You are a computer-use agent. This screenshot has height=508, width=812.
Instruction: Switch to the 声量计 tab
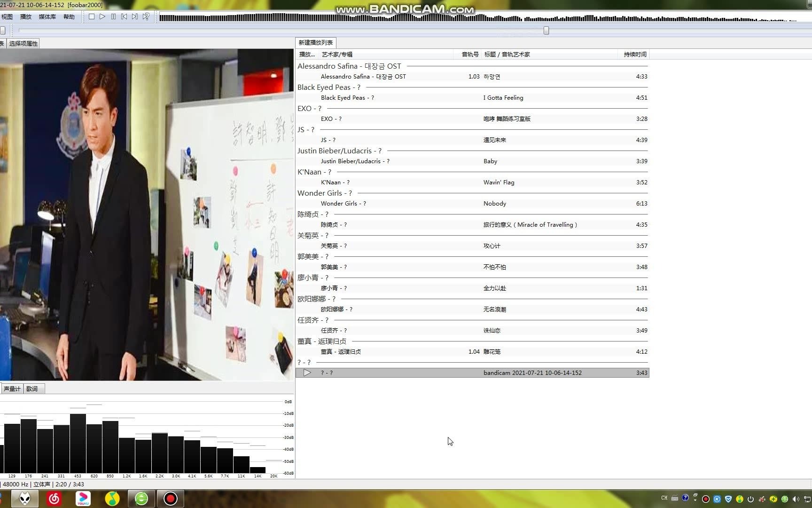tap(12, 389)
